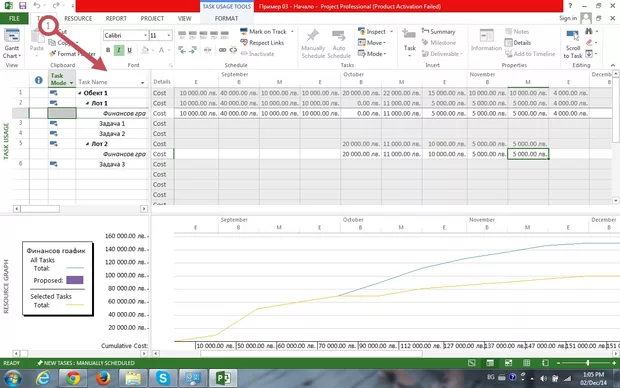Open the Gantt Chart view button
This screenshot has height=388, width=620.
pyautogui.click(x=12, y=44)
